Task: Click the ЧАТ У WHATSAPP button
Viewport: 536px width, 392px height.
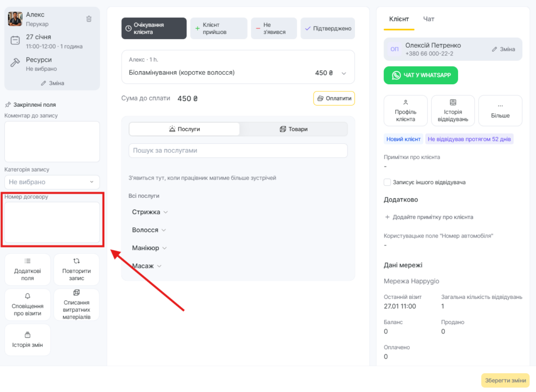Action: 421,75
